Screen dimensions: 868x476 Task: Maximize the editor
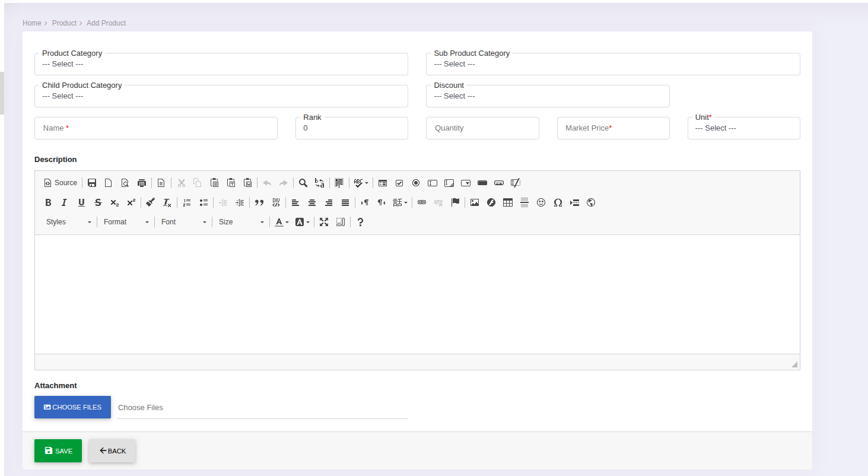324,222
